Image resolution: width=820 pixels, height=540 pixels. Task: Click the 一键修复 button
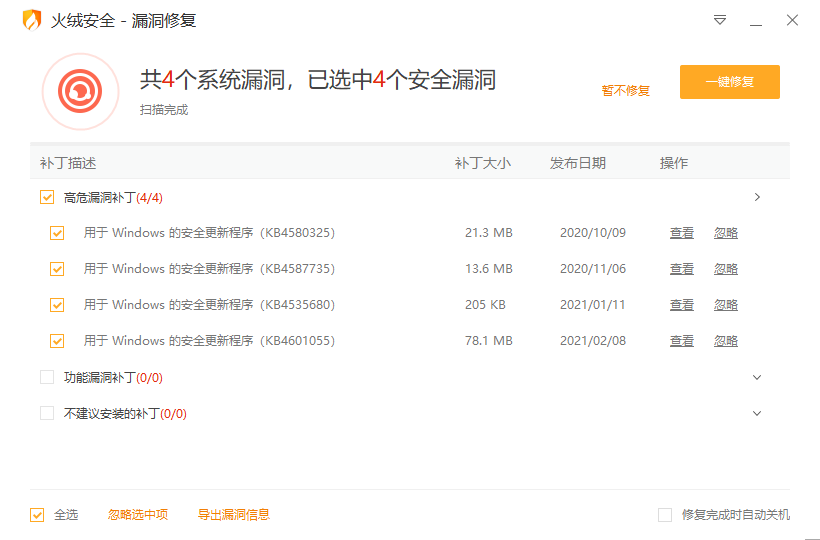pyautogui.click(x=730, y=82)
